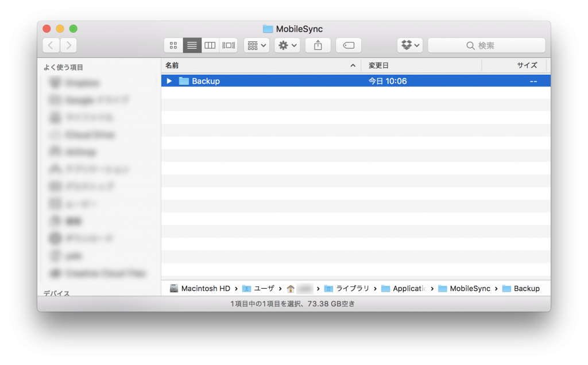Switch to Cover Flow view
This screenshot has height=365, width=588.
228,45
